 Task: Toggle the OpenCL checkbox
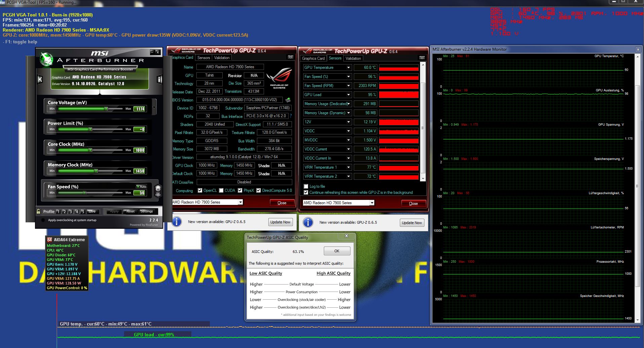[x=200, y=190]
